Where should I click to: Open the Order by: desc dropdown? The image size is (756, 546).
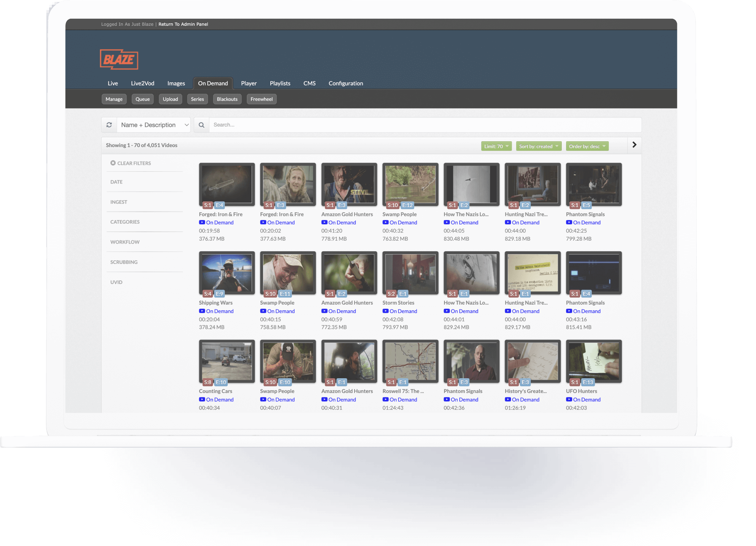587,146
